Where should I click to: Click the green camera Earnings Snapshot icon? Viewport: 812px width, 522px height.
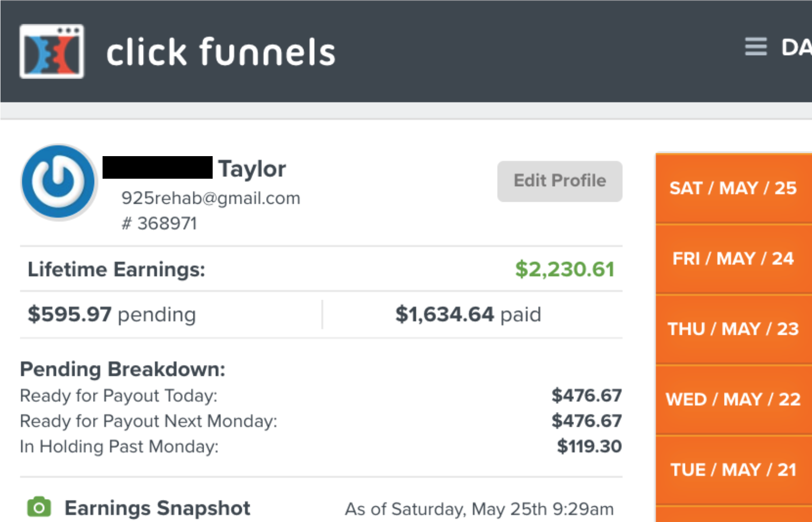[39, 507]
